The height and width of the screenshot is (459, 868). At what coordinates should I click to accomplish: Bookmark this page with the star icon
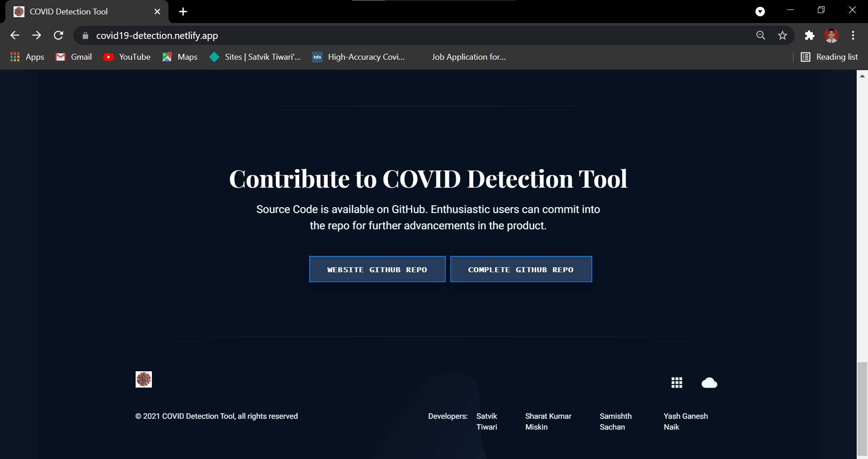point(783,35)
